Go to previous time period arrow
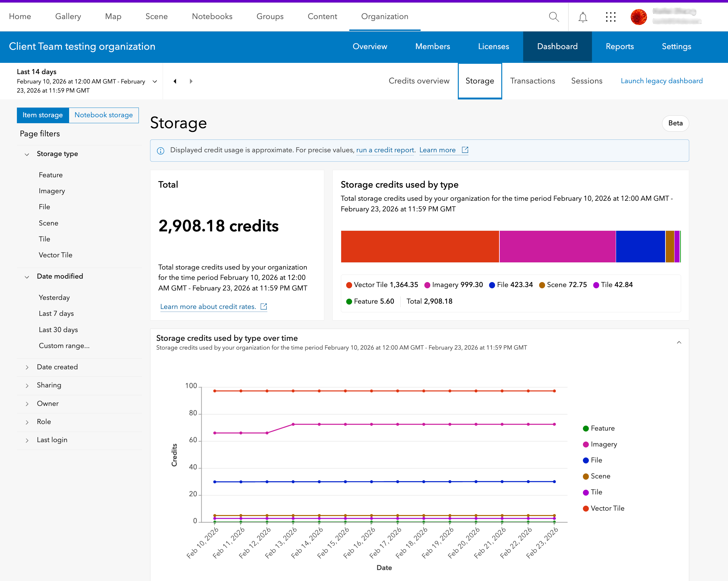The image size is (728, 581). (x=175, y=81)
